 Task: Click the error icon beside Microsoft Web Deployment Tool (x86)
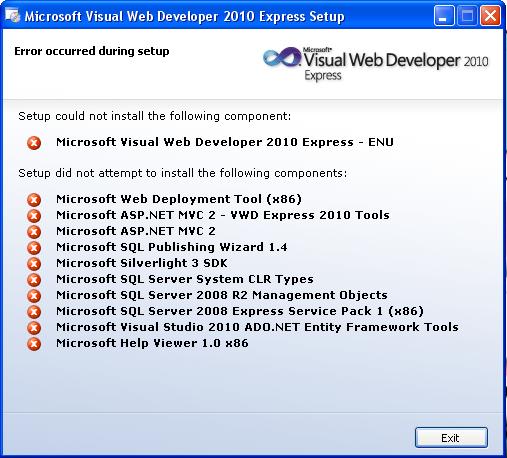click(34, 200)
